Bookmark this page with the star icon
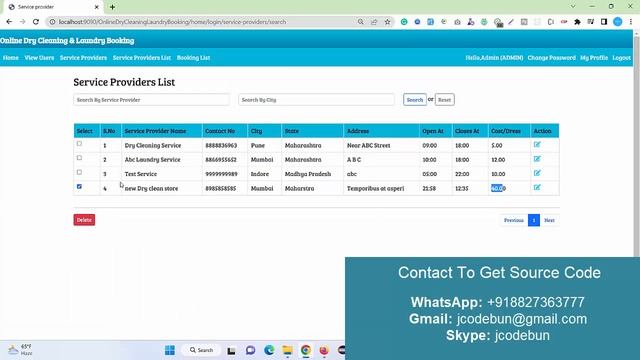The image size is (640, 360). 387,22
